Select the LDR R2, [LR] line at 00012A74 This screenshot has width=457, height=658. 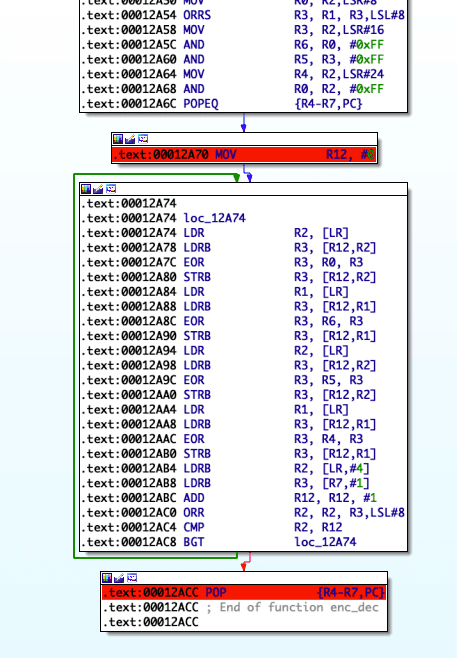pyautogui.click(x=215, y=233)
